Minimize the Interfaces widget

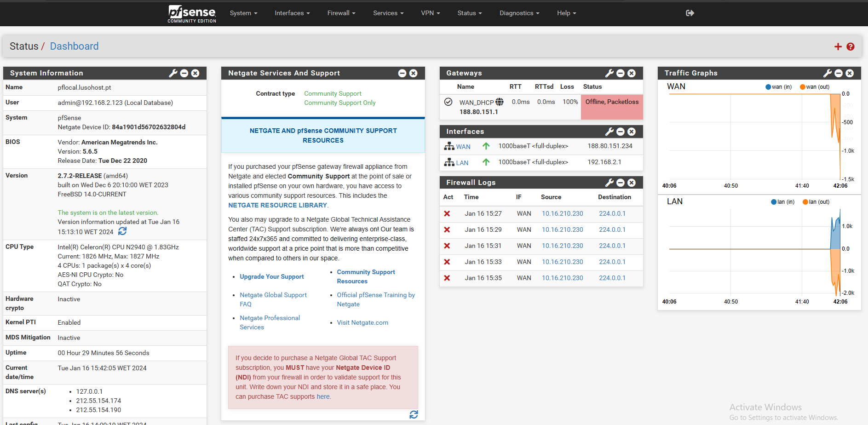(x=621, y=132)
